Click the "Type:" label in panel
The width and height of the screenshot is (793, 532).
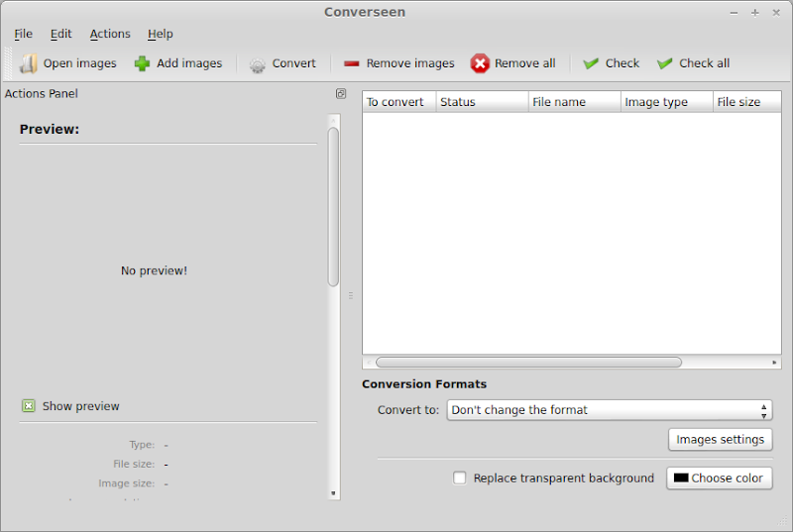[x=142, y=445]
